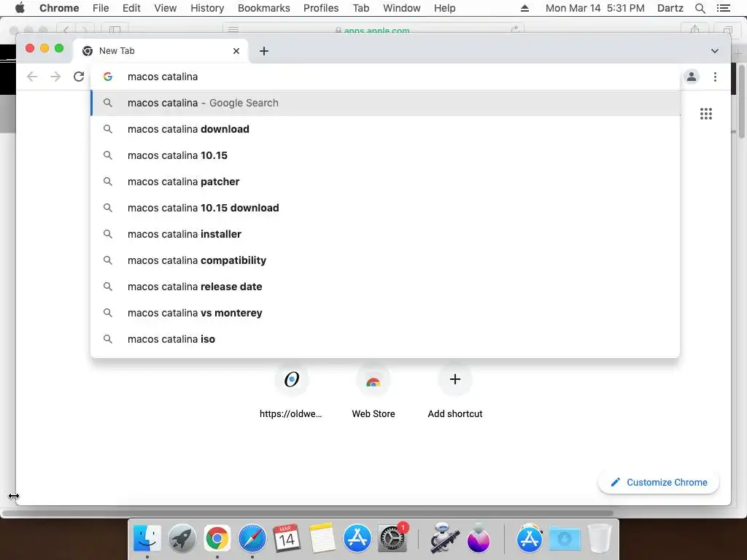Open the Tab menu
This screenshot has width=747, height=560.
(x=360, y=8)
